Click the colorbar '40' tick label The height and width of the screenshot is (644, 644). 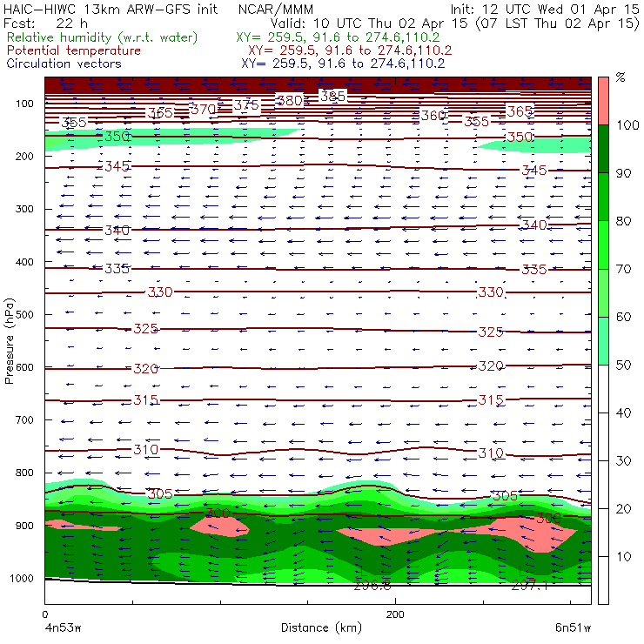coord(623,413)
